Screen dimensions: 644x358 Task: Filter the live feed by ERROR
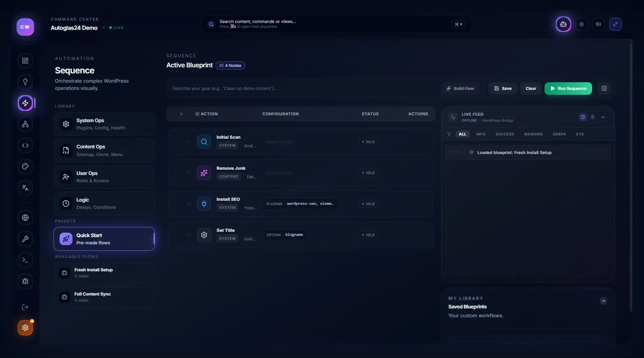click(x=559, y=134)
